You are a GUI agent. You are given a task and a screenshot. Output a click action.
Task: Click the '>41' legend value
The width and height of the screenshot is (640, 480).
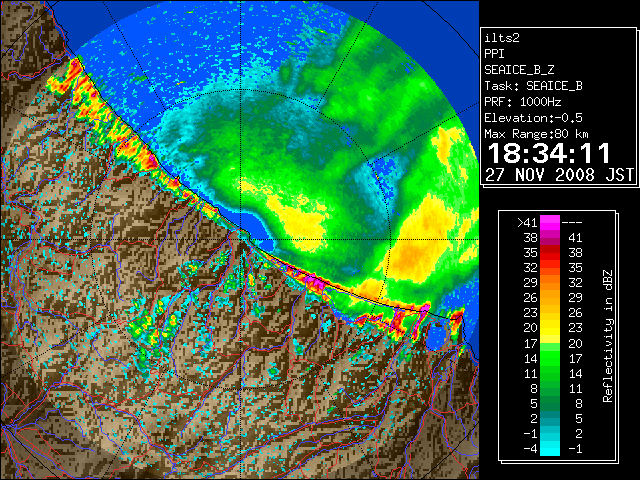tap(527, 222)
